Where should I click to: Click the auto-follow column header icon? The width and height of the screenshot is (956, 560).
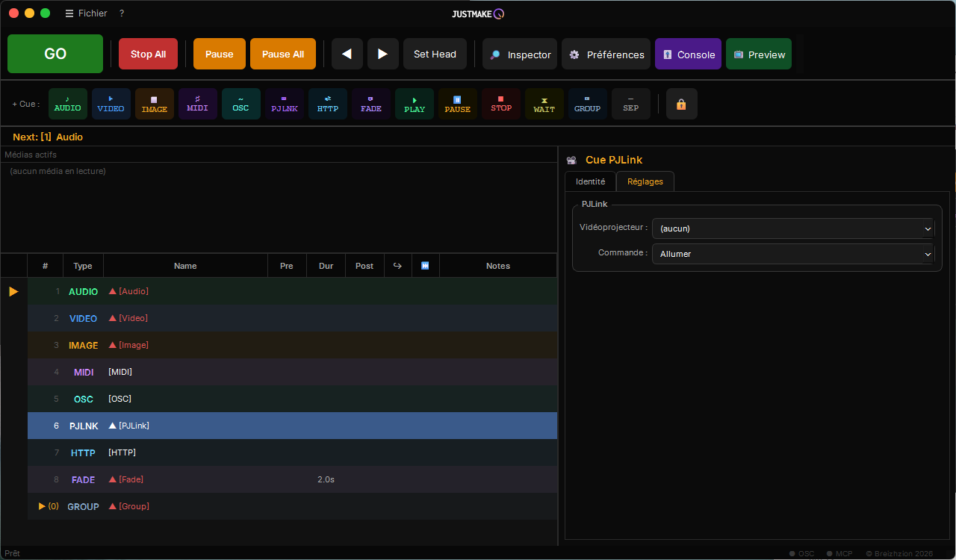point(425,266)
